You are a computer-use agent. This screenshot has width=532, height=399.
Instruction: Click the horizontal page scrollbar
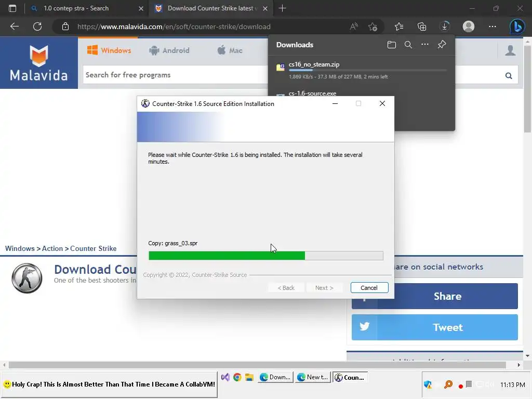pyautogui.click(x=257, y=365)
